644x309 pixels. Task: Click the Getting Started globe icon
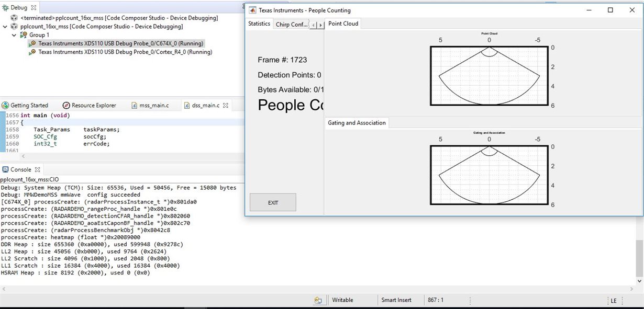[6, 105]
